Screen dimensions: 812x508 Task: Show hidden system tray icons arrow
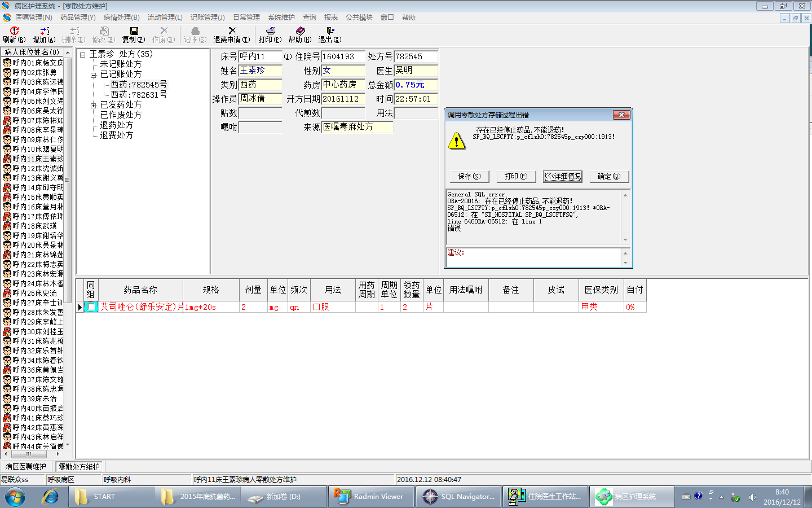(x=721, y=497)
